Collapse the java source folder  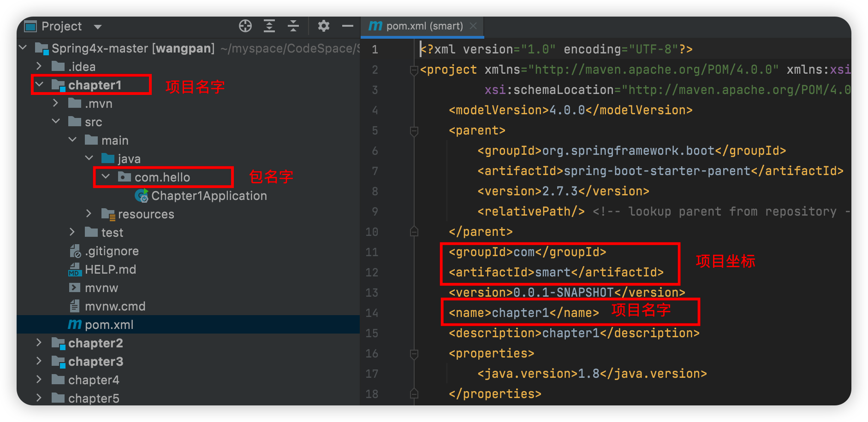[89, 158]
